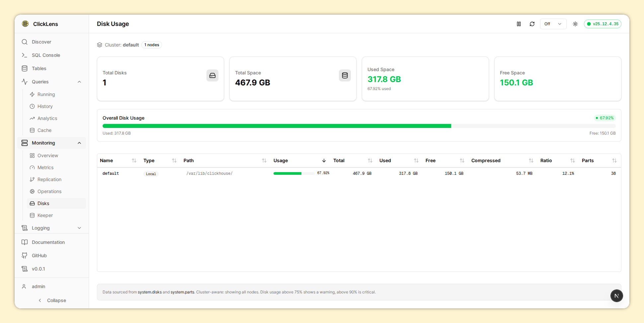Image resolution: width=644 pixels, height=323 pixels.
Task: Click the ClickLens logo icon
Action: click(x=25, y=24)
